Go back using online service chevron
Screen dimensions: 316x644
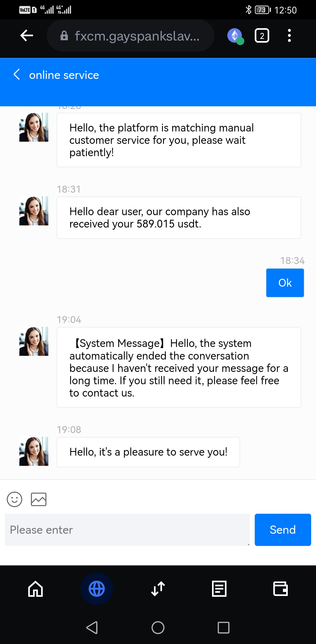coord(17,75)
